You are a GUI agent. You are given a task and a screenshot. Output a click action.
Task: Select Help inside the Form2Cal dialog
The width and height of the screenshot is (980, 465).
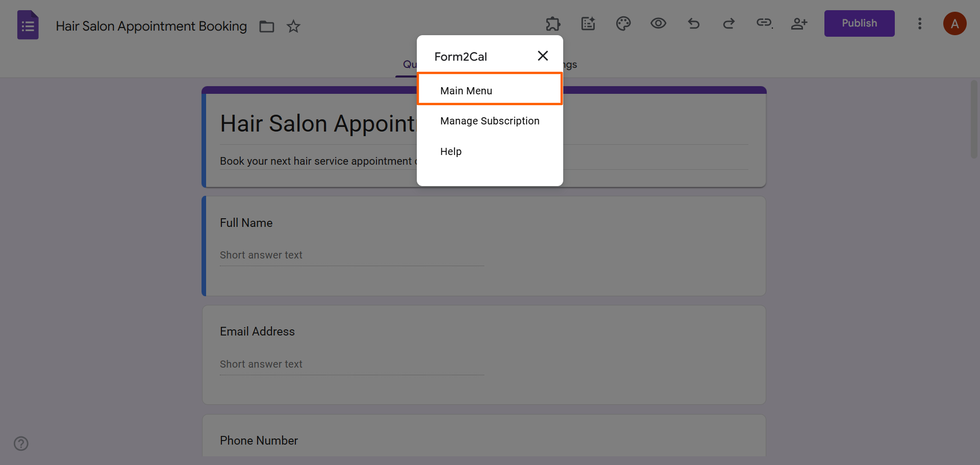tap(450, 151)
